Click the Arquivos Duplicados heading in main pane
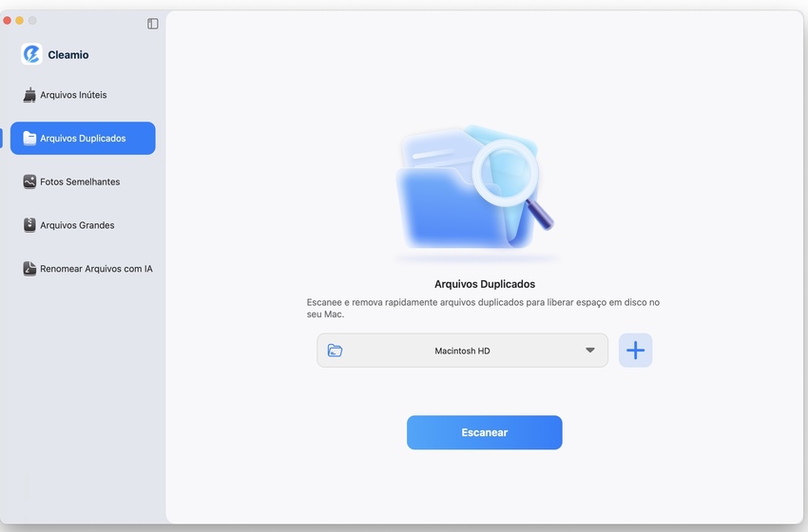Image resolution: width=808 pixels, height=532 pixels. point(485,284)
